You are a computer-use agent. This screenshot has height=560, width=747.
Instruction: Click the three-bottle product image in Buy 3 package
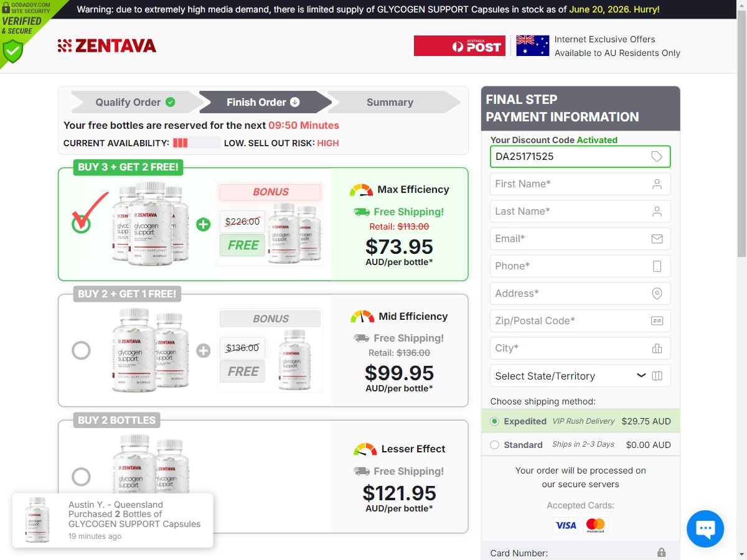pyautogui.click(x=149, y=223)
